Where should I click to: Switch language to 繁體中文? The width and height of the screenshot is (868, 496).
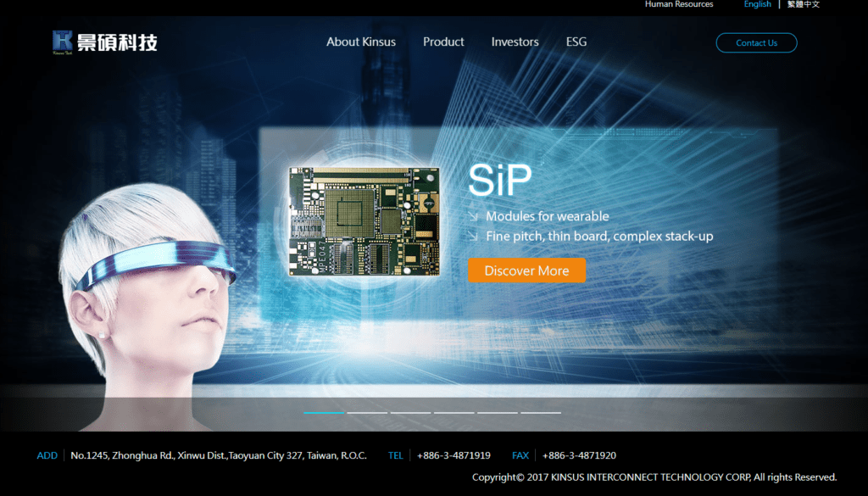tap(804, 4)
